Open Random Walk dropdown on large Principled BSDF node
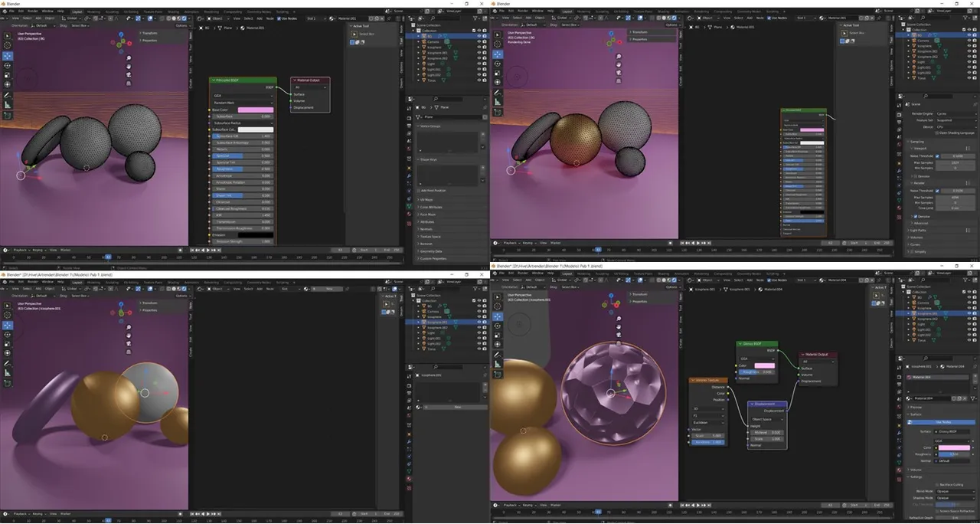The width and height of the screenshot is (980, 524). coord(243,102)
